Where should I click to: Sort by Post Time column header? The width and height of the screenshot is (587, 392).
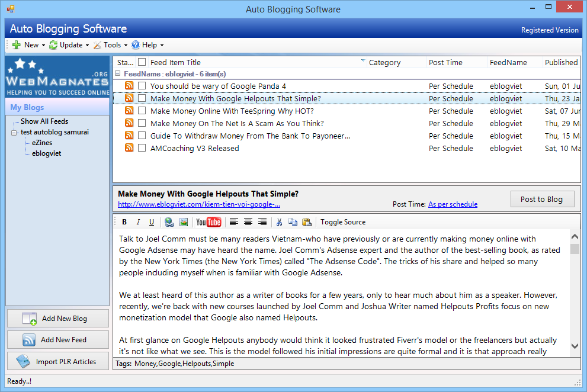point(457,63)
